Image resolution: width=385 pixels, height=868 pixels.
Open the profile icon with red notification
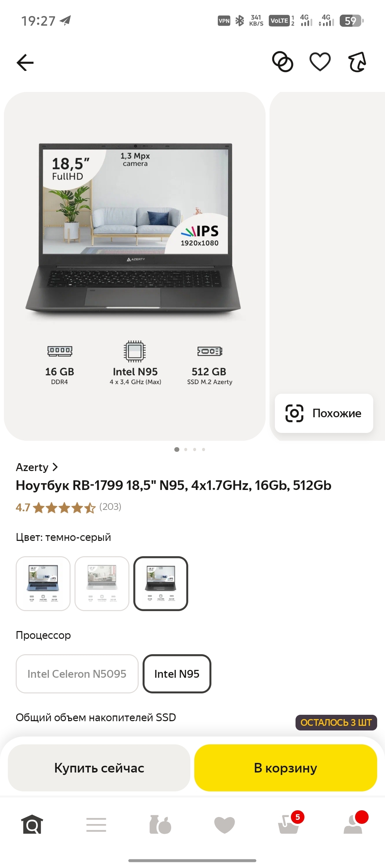[x=355, y=822]
